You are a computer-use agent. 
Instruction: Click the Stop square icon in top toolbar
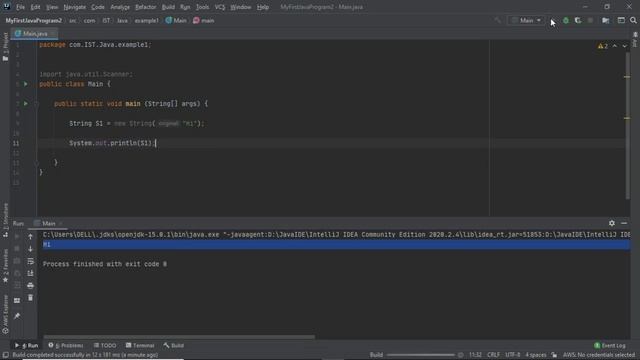(590, 20)
